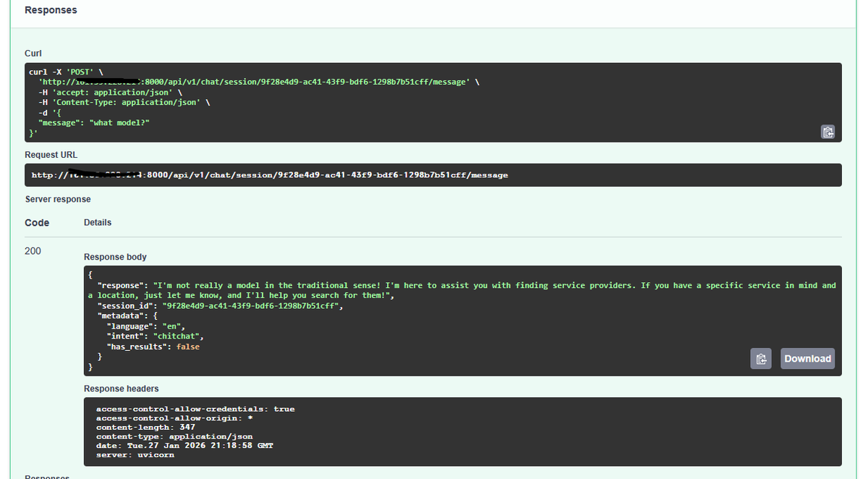The width and height of the screenshot is (868, 479).
Task: Click the "Details" column header
Action: [x=98, y=223]
